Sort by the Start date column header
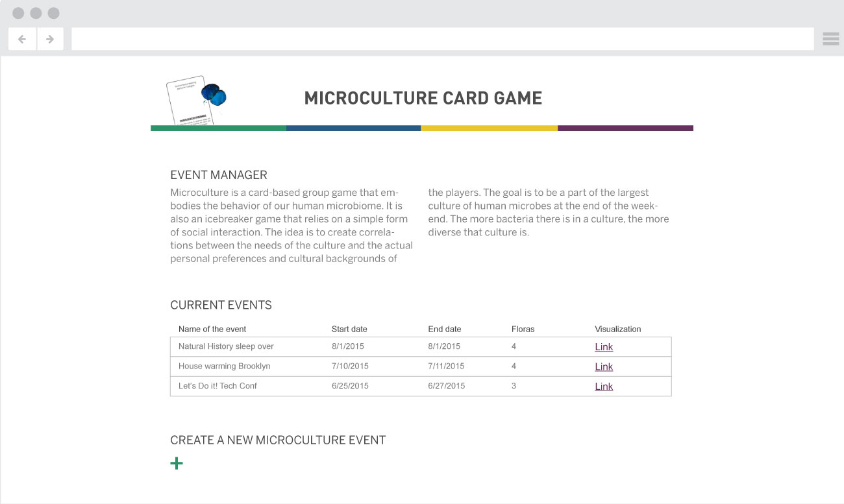The height and width of the screenshot is (504, 844). pos(349,329)
